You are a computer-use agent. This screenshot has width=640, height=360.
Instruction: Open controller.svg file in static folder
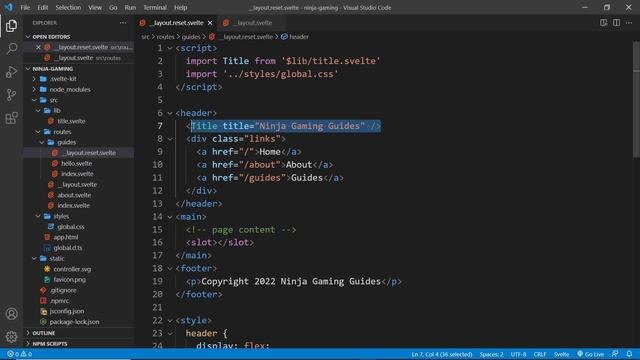(72, 269)
